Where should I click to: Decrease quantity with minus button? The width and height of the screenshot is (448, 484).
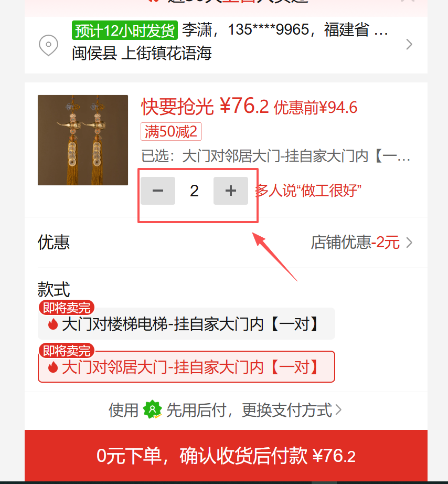[158, 191]
